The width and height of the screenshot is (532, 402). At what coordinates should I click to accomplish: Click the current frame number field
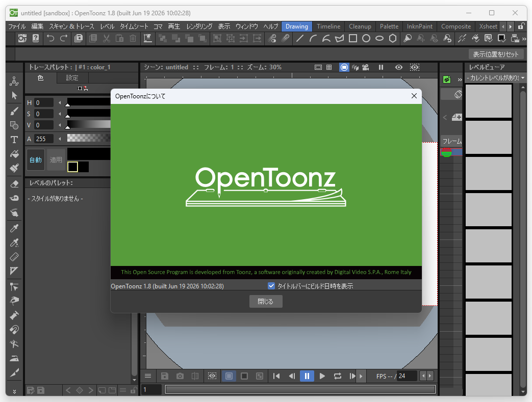(x=151, y=389)
